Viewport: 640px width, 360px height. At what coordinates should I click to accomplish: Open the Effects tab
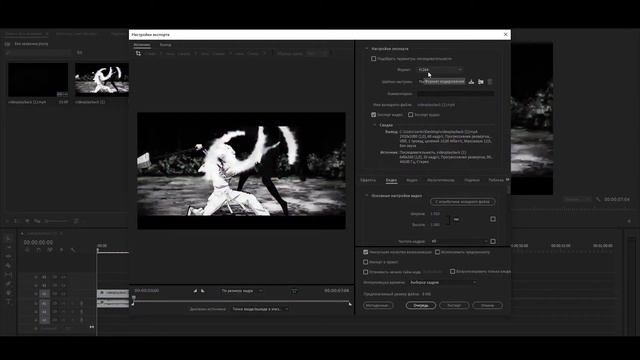pyautogui.click(x=368, y=180)
